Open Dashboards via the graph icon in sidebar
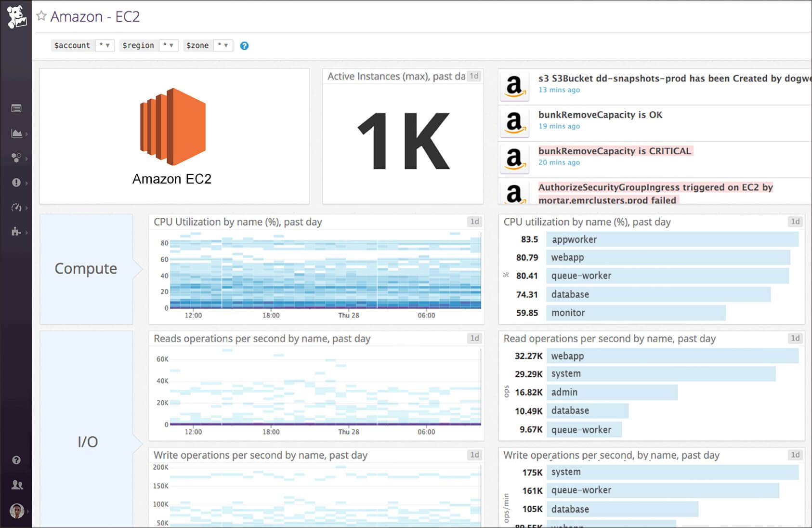The height and width of the screenshot is (528, 812). point(16,133)
